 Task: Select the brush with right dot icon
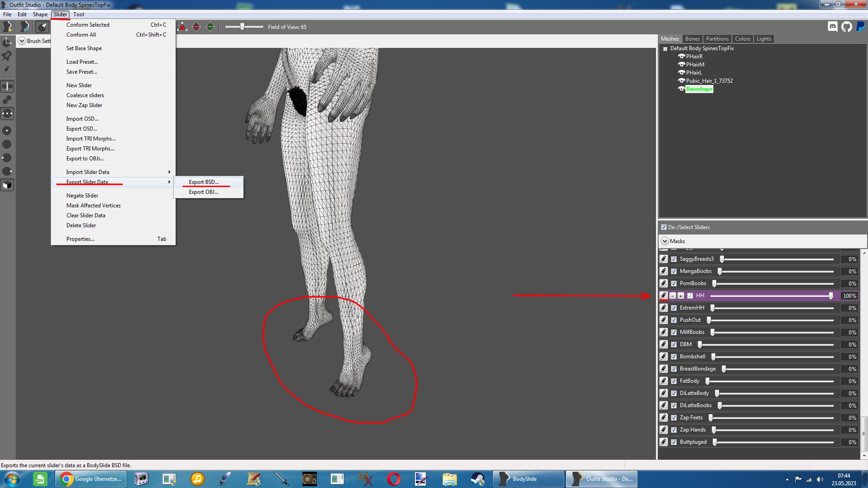7,171
